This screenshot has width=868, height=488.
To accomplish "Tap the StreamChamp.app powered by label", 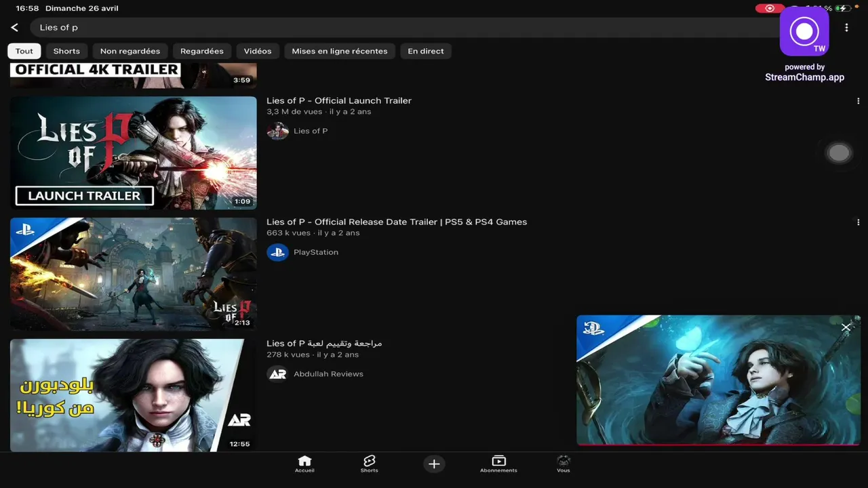I will point(804,73).
